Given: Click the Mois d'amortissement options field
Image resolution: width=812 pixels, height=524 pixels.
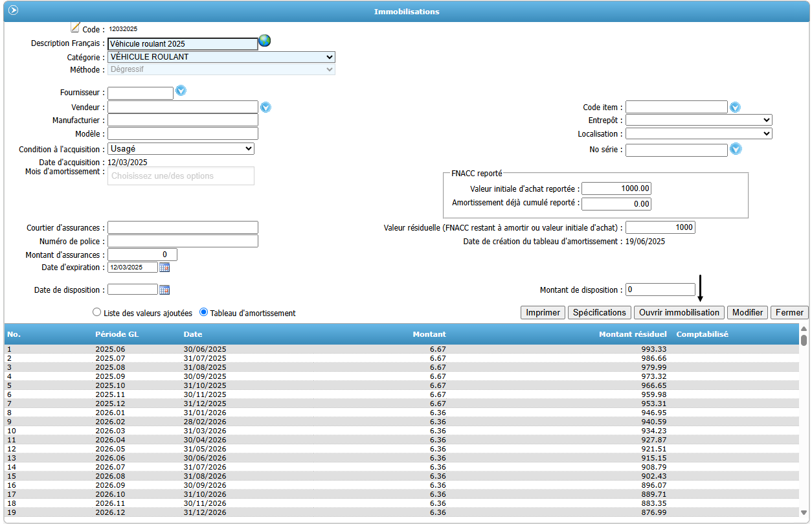Looking at the screenshot, I should coord(181,176).
